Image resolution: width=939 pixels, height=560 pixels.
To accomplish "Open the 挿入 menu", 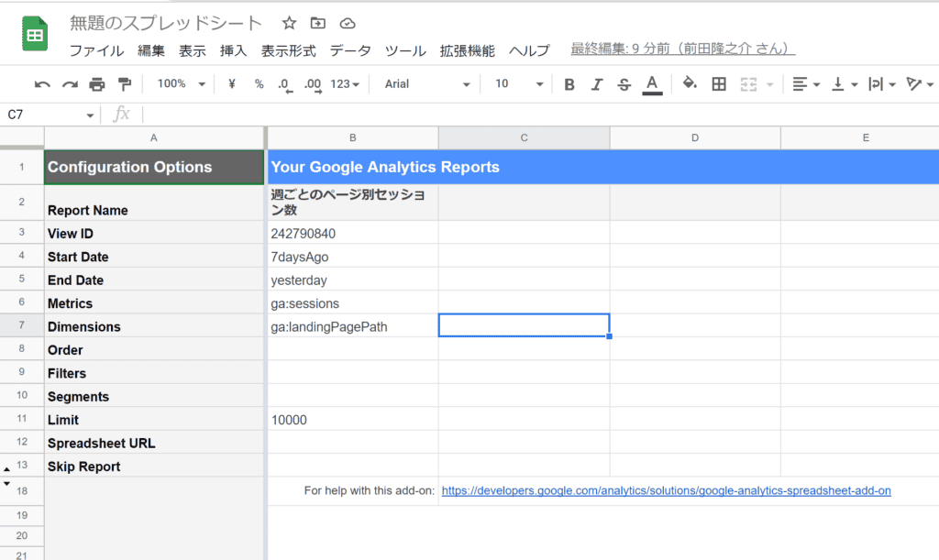I will [234, 50].
